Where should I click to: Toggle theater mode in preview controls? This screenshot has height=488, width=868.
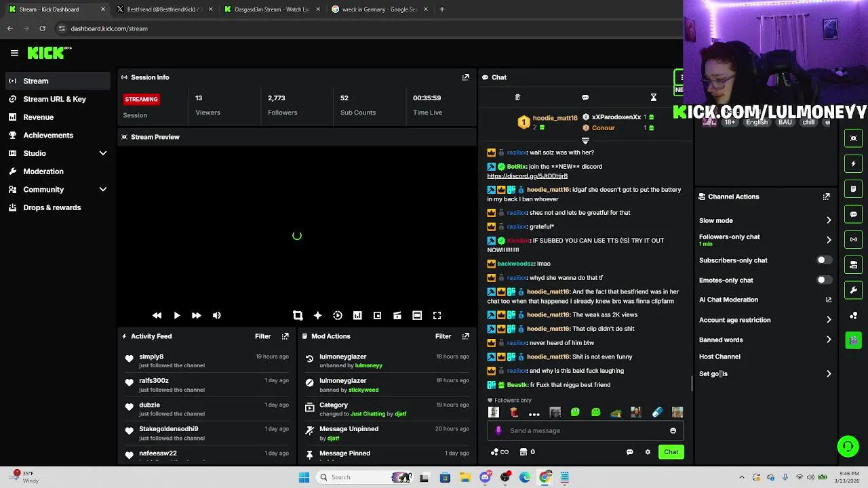[x=417, y=315]
